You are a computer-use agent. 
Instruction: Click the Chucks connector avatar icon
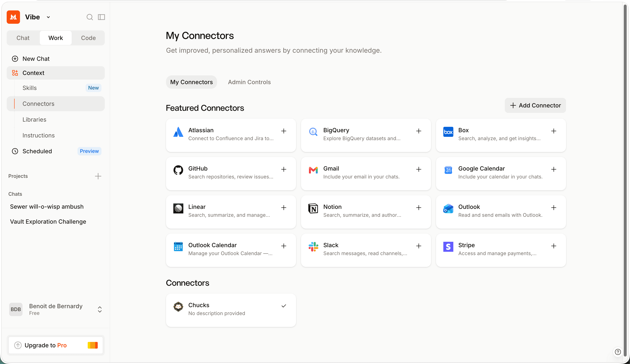(x=178, y=307)
